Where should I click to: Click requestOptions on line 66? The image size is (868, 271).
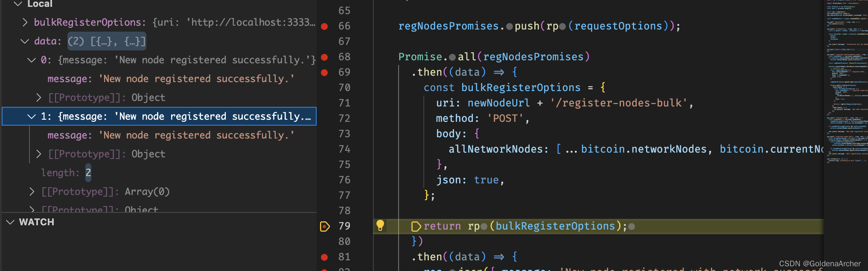click(x=618, y=27)
